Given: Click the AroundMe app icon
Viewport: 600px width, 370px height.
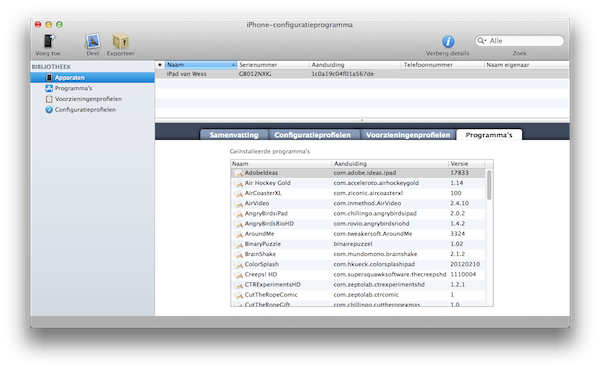Looking at the screenshot, I should coord(238,234).
